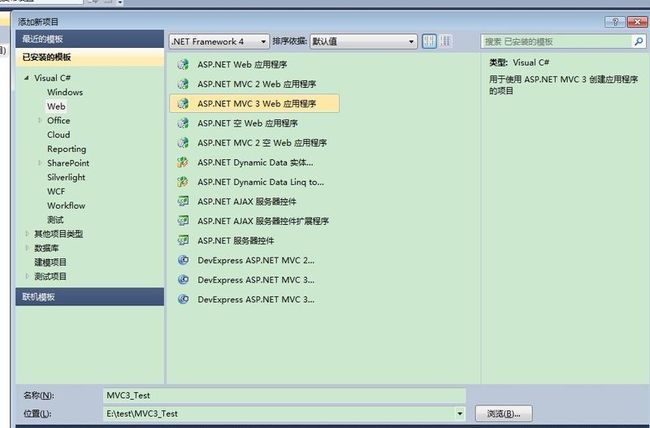Select the Silverlight category
The image size is (650, 428).
pos(66,177)
